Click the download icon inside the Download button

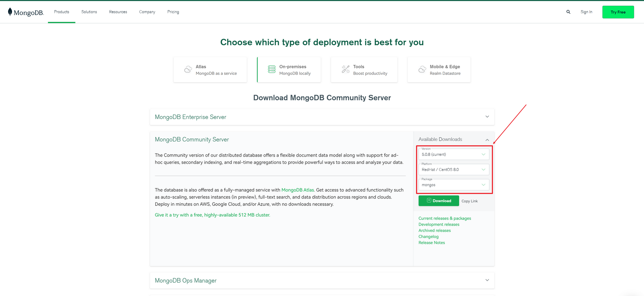point(429,200)
